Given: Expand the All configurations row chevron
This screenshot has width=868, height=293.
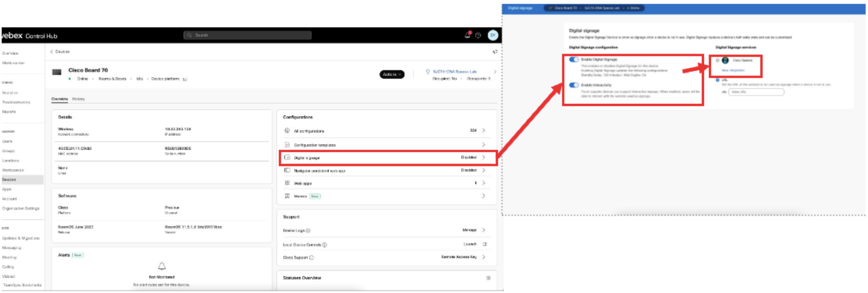Looking at the screenshot, I should pyautogui.click(x=484, y=131).
